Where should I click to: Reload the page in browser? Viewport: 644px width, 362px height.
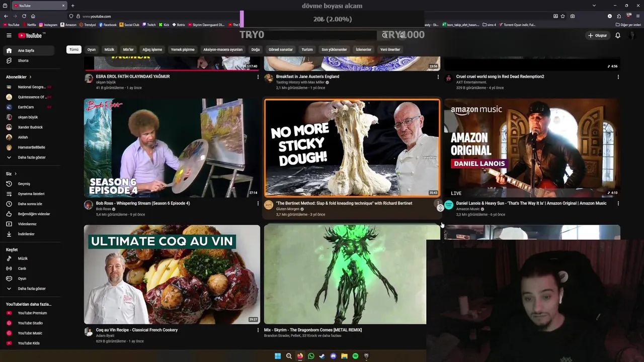click(x=24, y=16)
